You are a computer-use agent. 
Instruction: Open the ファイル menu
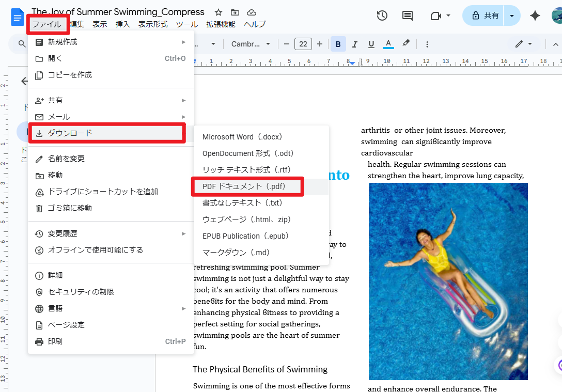click(x=46, y=24)
